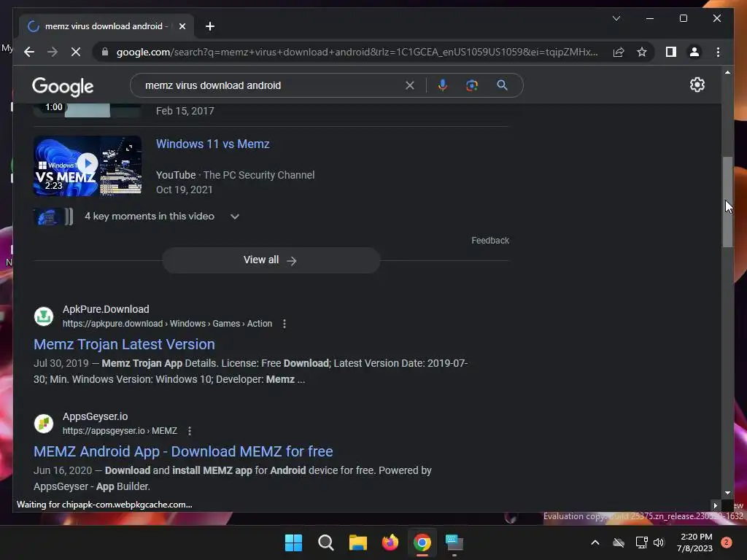This screenshot has height=560, width=747.
Task: Click the page scroll-down arrow
Action: [727, 493]
